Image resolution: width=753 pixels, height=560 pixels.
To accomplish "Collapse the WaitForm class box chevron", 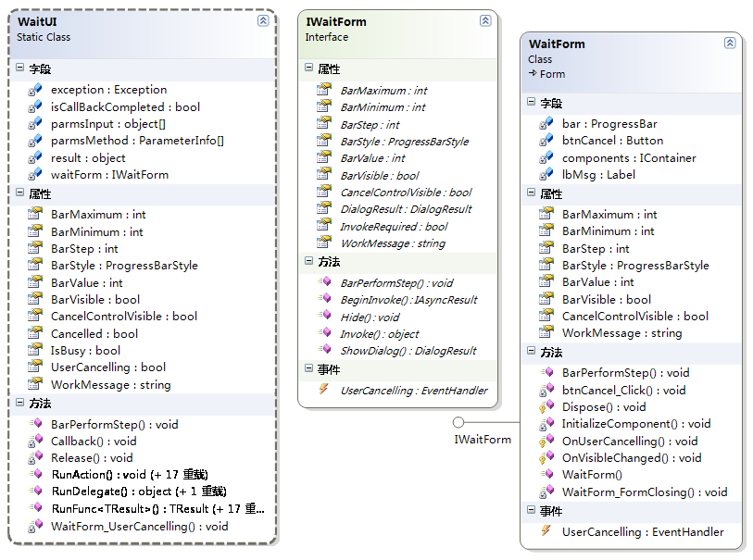I will click(730, 43).
